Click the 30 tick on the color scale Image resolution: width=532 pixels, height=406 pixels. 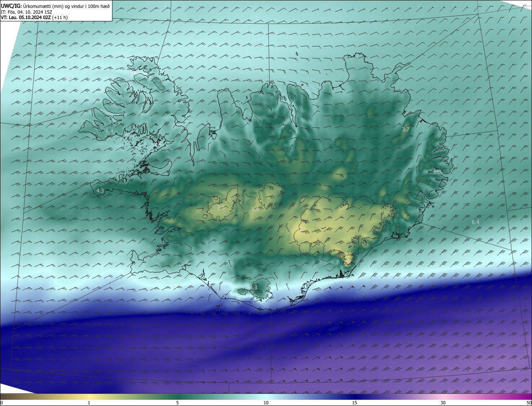pyautogui.click(x=443, y=403)
